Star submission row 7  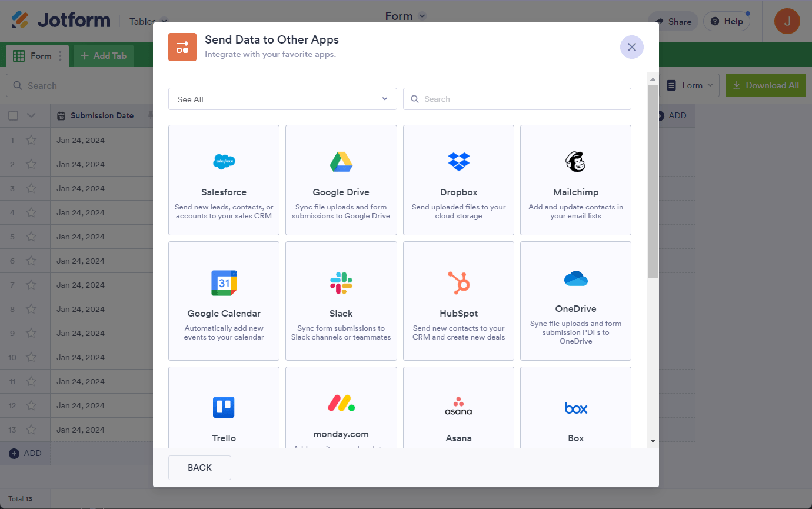(31, 285)
